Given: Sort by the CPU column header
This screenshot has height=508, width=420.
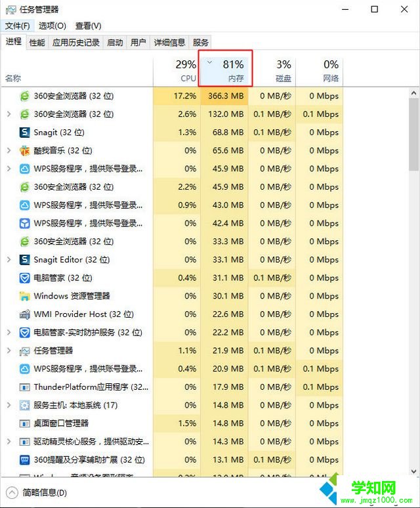Looking at the screenshot, I should 177,71.
